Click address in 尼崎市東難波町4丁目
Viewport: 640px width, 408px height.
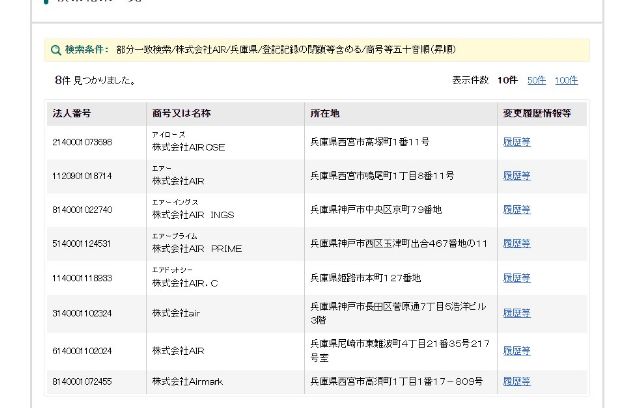[400, 351]
